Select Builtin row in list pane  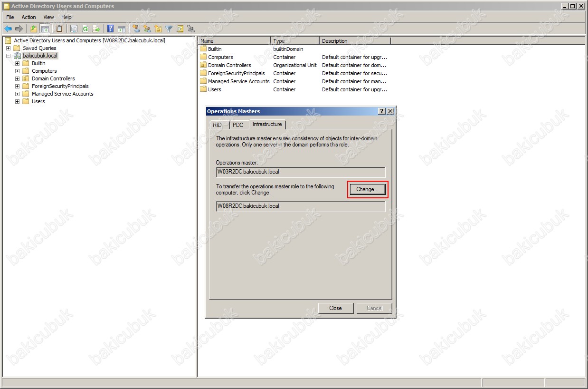(294, 49)
